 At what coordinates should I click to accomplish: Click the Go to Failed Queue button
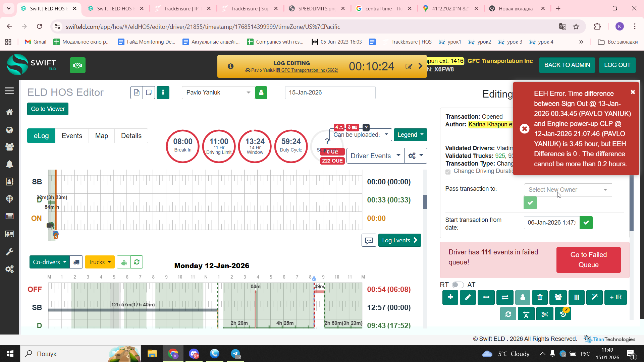coord(588,260)
